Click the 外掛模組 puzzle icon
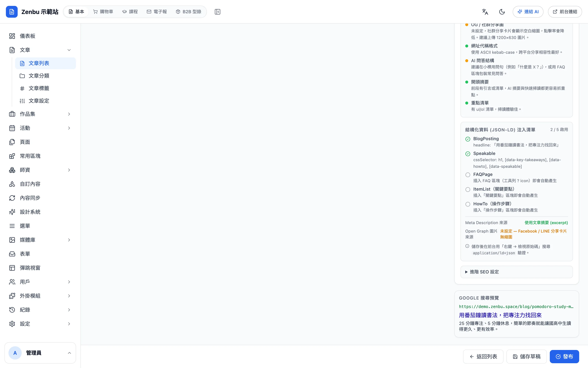 (12, 296)
